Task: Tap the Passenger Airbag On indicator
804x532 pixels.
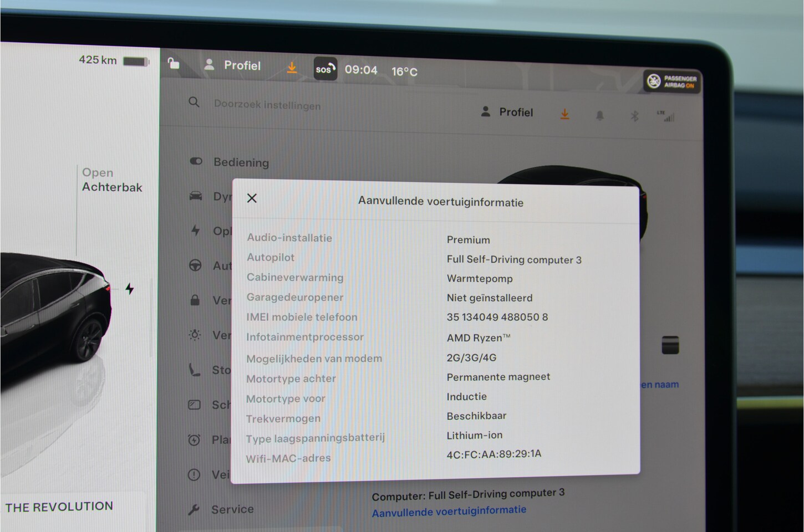Action: pos(672,82)
